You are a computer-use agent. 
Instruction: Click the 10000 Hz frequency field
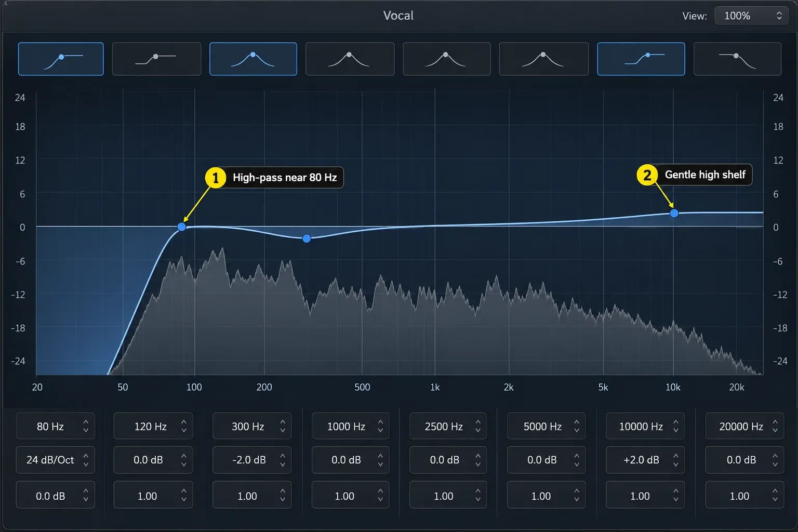click(645, 427)
